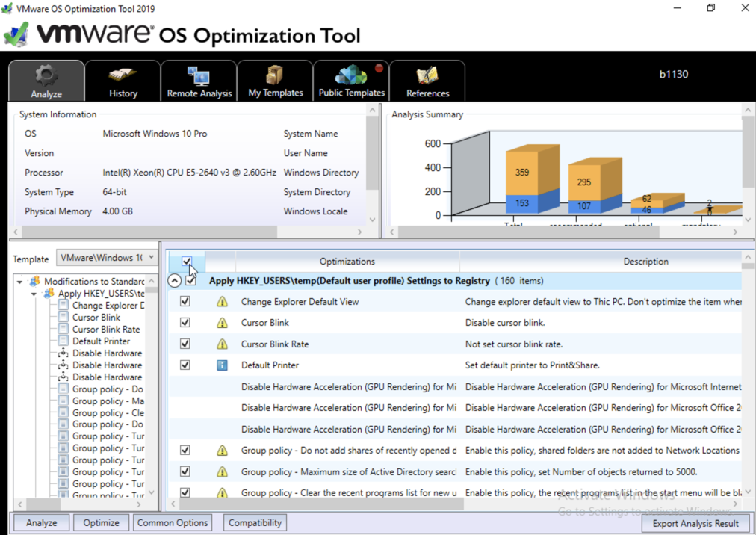Uncheck the Default Printer checkbox
The width and height of the screenshot is (756, 535).
[185, 365]
